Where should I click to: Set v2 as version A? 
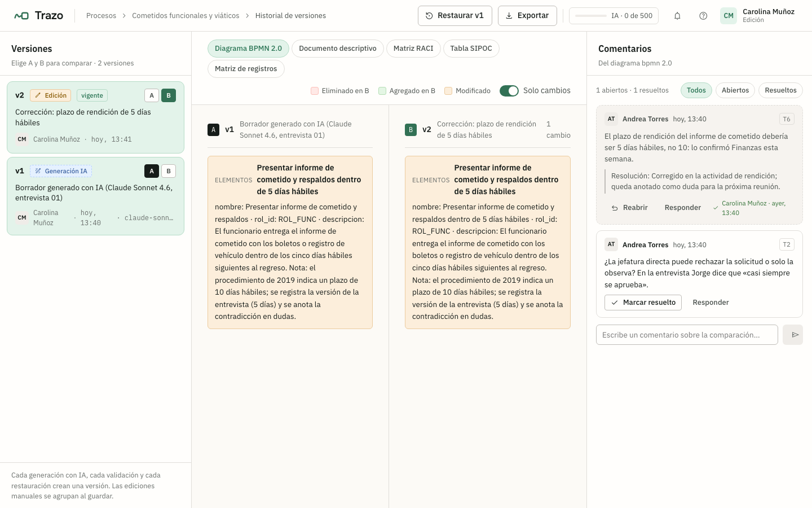pos(152,95)
